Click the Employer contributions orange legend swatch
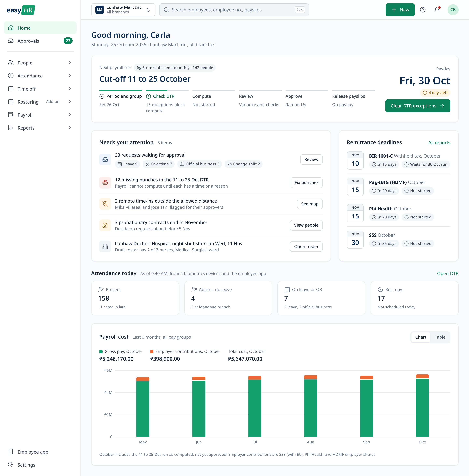This screenshot has height=476, width=469. click(152, 351)
